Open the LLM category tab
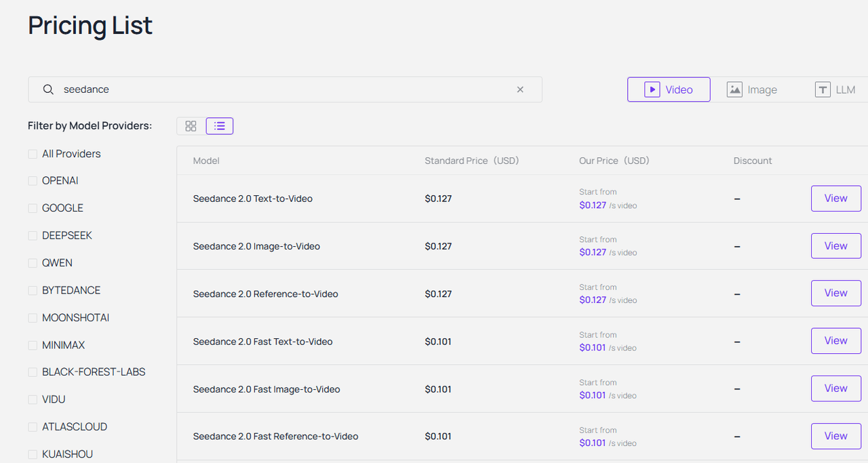 [835, 89]
